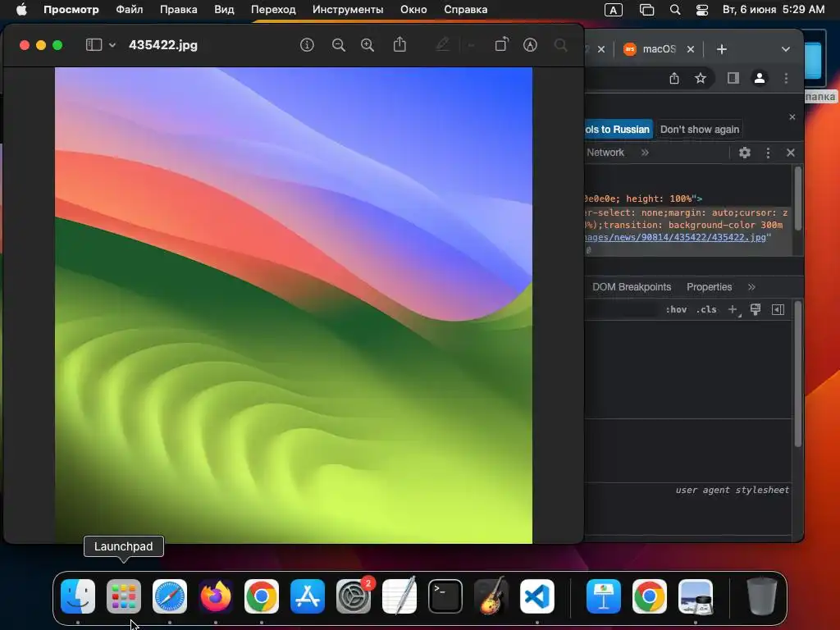Open the Переход menu

tap(273, 10)
